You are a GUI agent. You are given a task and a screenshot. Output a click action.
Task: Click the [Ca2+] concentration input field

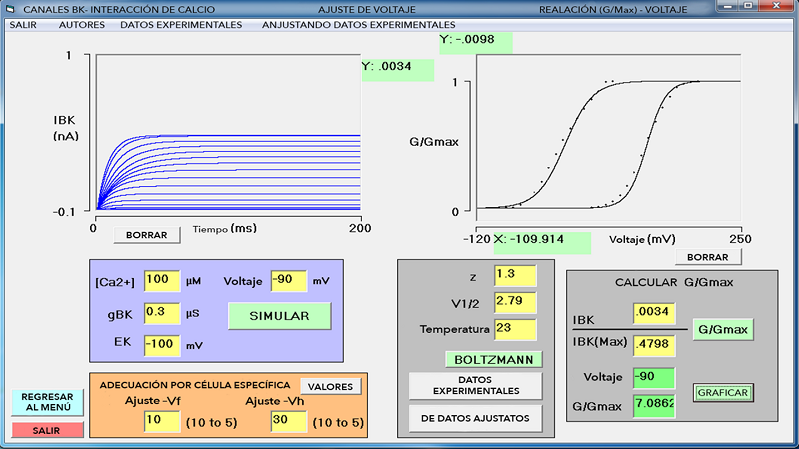click(162, 282)
